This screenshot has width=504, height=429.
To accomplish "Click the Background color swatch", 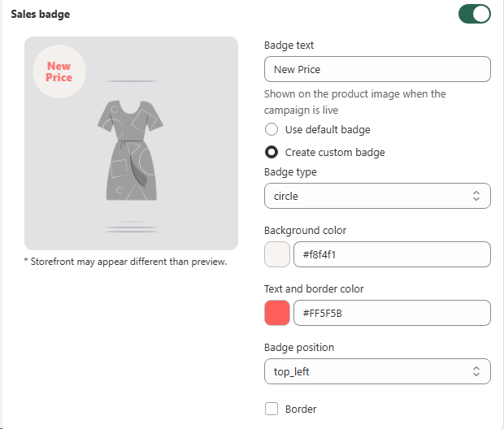I will click(277, 254).
